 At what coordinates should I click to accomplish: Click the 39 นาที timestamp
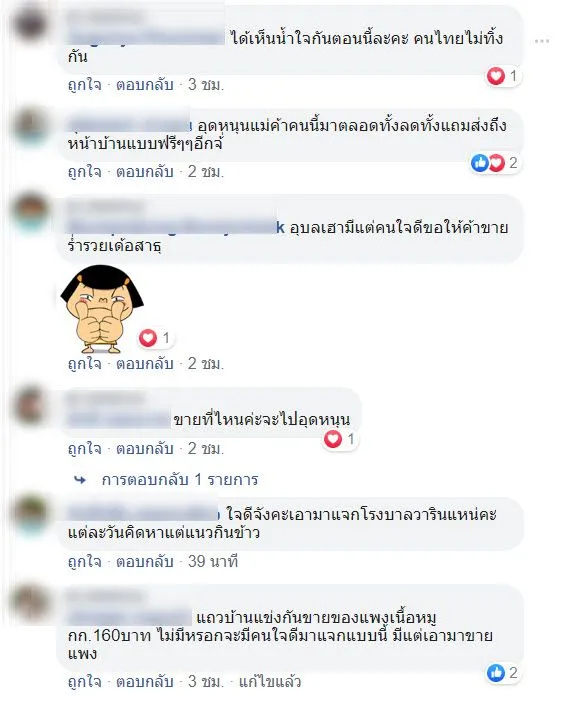point(213,561)
